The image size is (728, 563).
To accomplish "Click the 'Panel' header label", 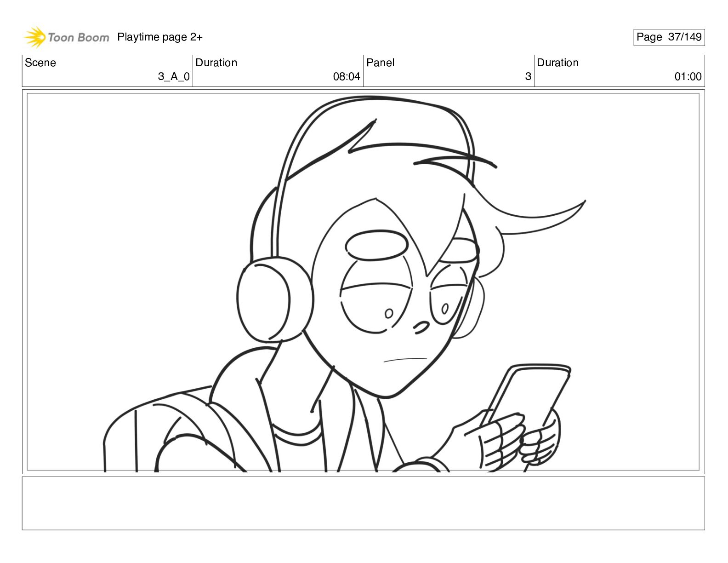I will coord(381,63).
